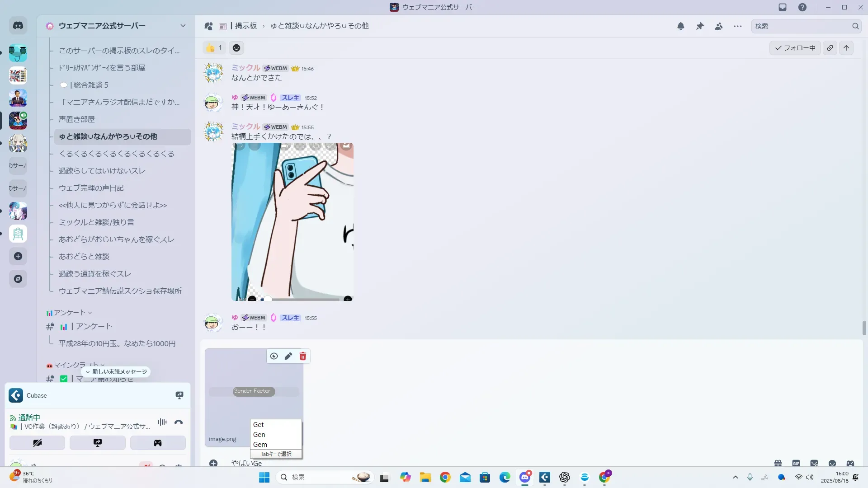Image resolution: width=868 pixels, height=488 pixels.
Task: Show the member list icon
Action: [719, 26]
